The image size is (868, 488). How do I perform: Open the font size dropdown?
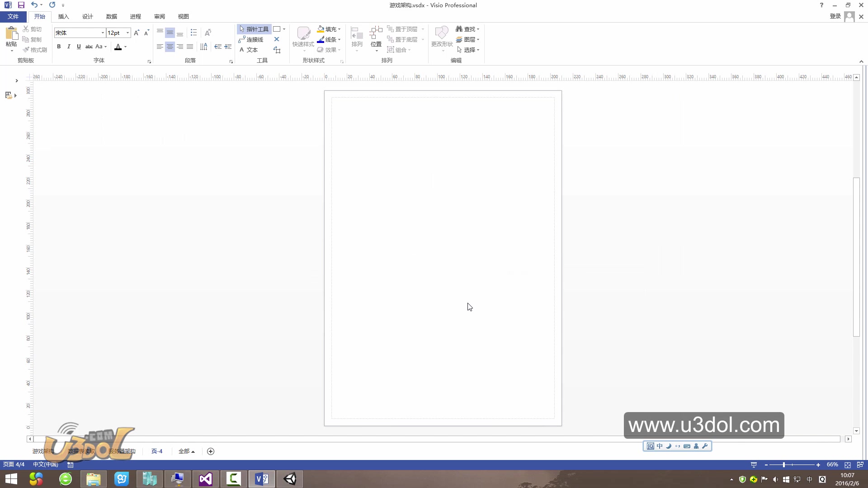point(128,33)
